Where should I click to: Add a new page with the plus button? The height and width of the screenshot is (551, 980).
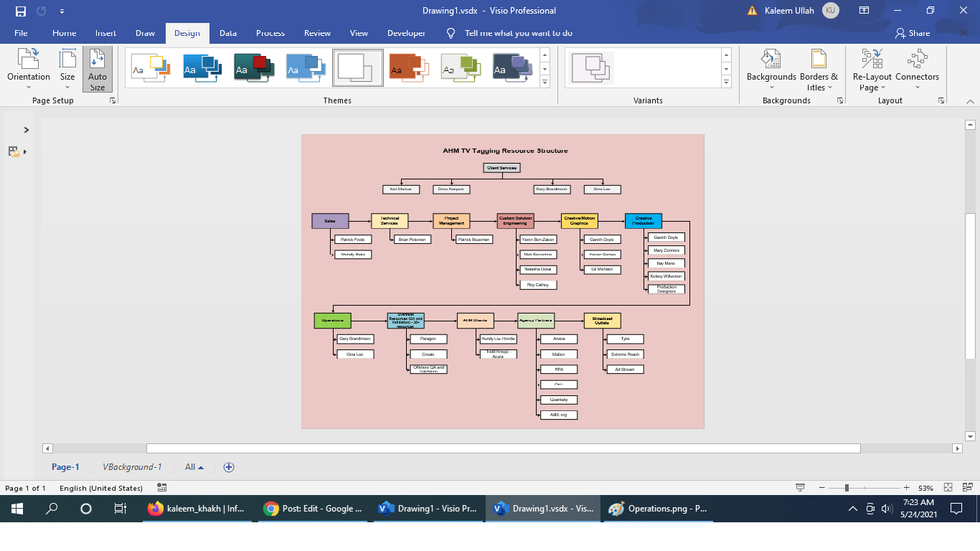point(229,466)
